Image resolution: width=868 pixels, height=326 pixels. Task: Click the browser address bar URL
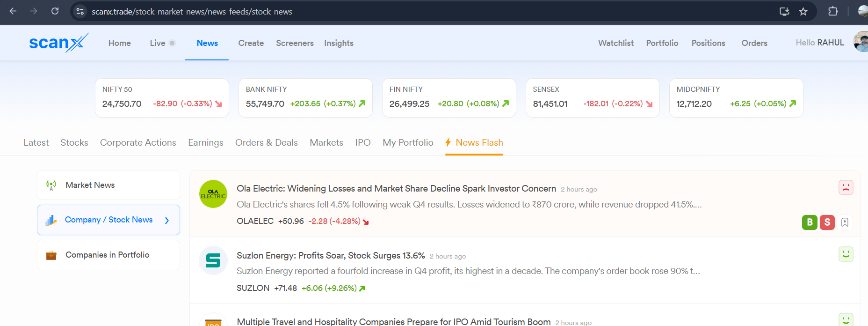(192, 11)
